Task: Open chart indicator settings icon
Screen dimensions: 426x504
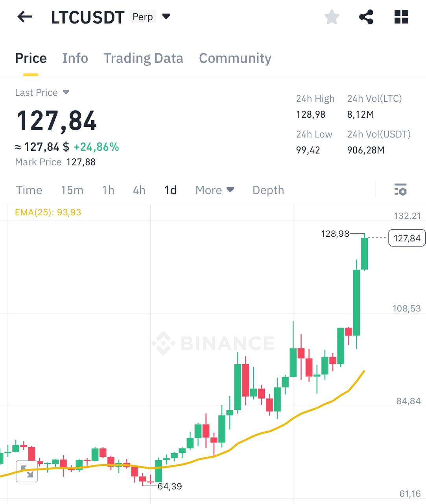Action: pyautogui.click(x=400, y=190)
